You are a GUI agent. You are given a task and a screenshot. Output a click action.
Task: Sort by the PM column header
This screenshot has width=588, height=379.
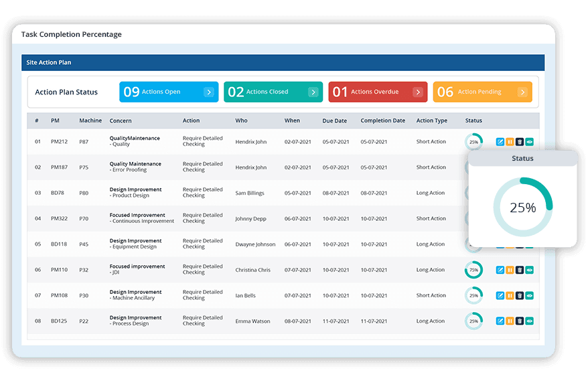click(55, 121)
